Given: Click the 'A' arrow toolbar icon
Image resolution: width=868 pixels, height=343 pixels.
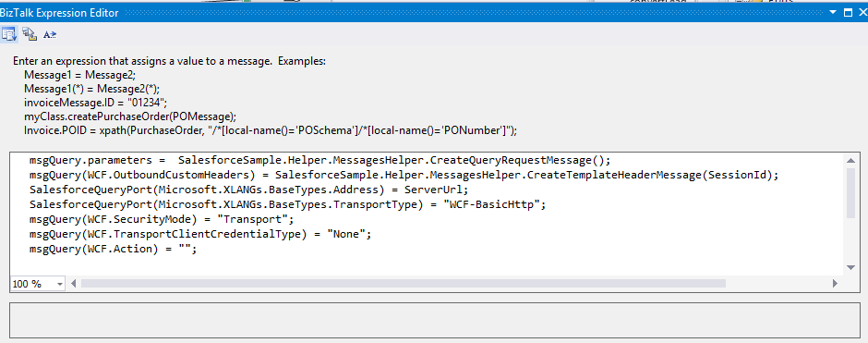Looking at the screenshot, I should coord(50,34).
